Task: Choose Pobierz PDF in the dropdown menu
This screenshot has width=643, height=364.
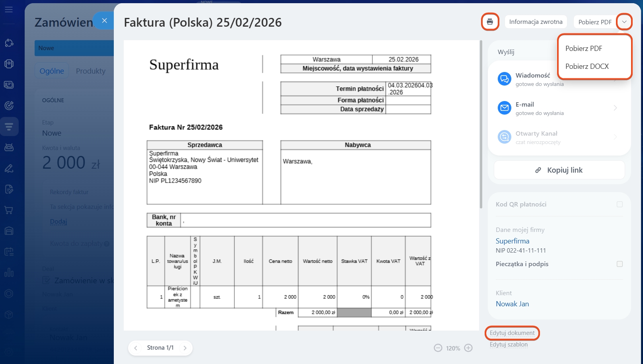Action: click(x=584, y=49)
